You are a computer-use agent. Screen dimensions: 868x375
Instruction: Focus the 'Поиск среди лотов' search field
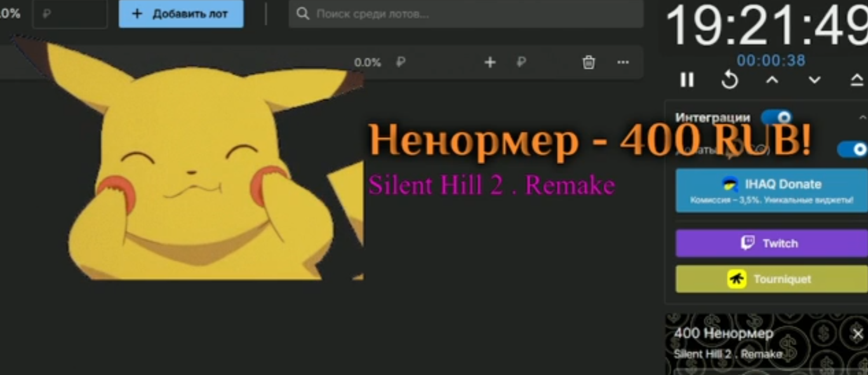[x=466, y=14]
